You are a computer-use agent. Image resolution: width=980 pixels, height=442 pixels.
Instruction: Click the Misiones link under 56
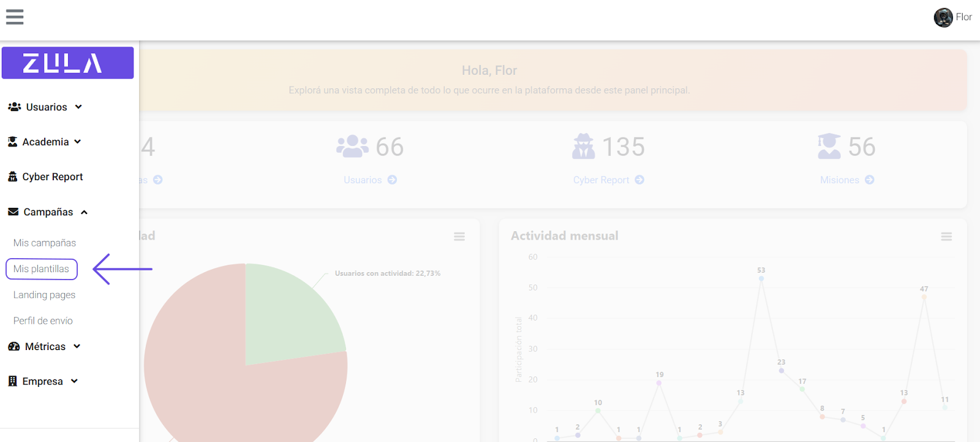(839, 180)
